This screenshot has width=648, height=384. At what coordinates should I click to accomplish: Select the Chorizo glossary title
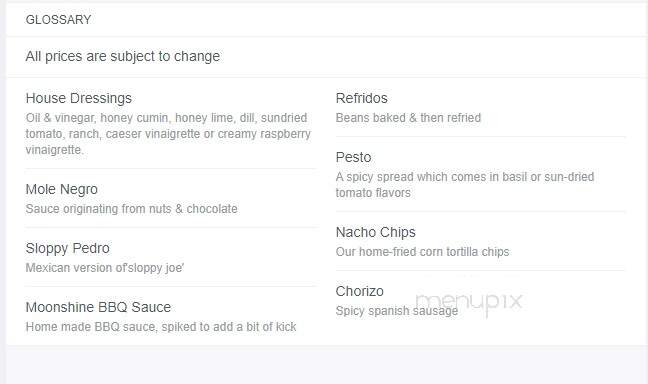click(x=360, y=291)
